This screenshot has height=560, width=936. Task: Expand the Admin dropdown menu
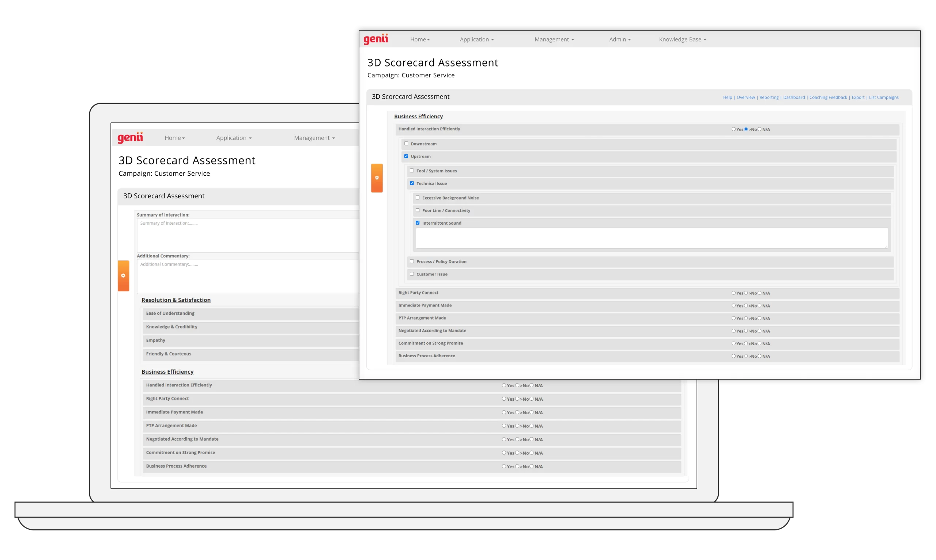pos(620,39)
